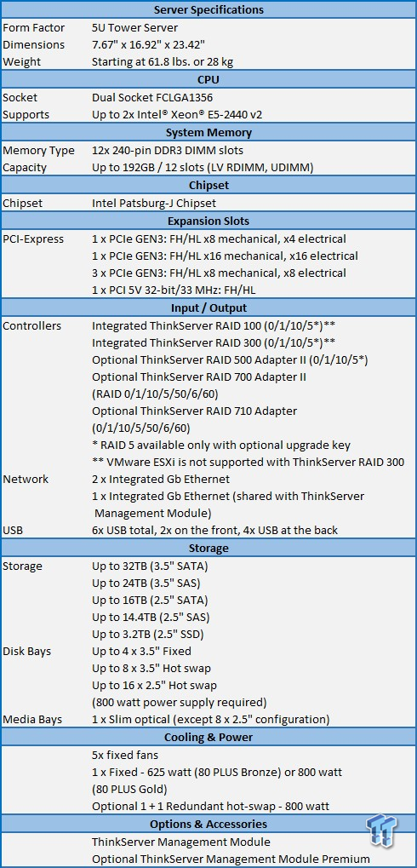Select the PCI-Express row label
This screenshot has width=417, height=868.
[33, 239]
